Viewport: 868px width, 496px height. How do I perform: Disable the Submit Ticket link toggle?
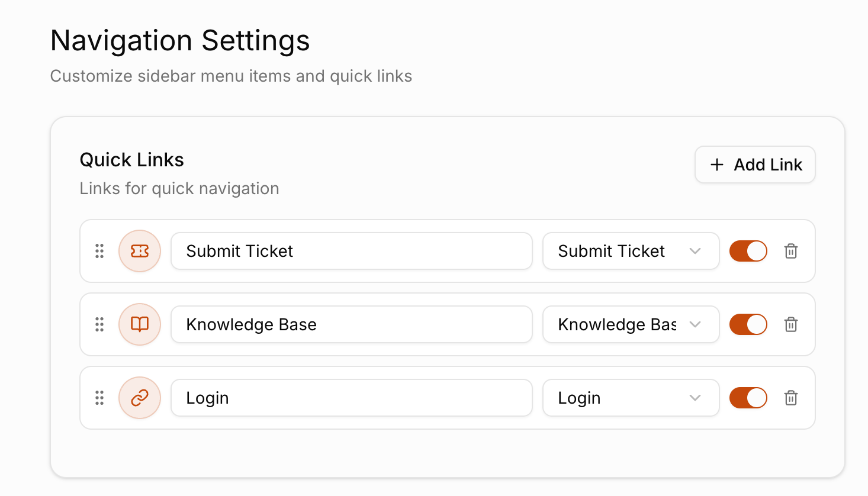tap(748, 251)
